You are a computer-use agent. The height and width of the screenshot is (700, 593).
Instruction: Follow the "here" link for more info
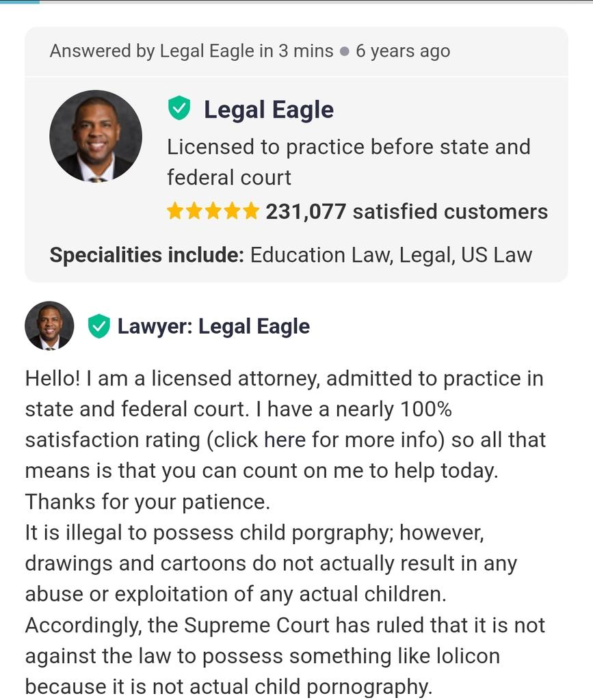[x=285, y=440]
